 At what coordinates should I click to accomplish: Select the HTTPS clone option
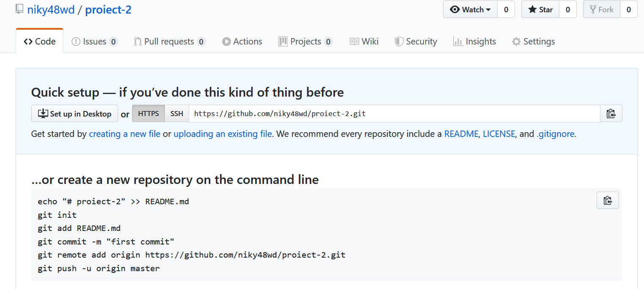click(148, 113)
